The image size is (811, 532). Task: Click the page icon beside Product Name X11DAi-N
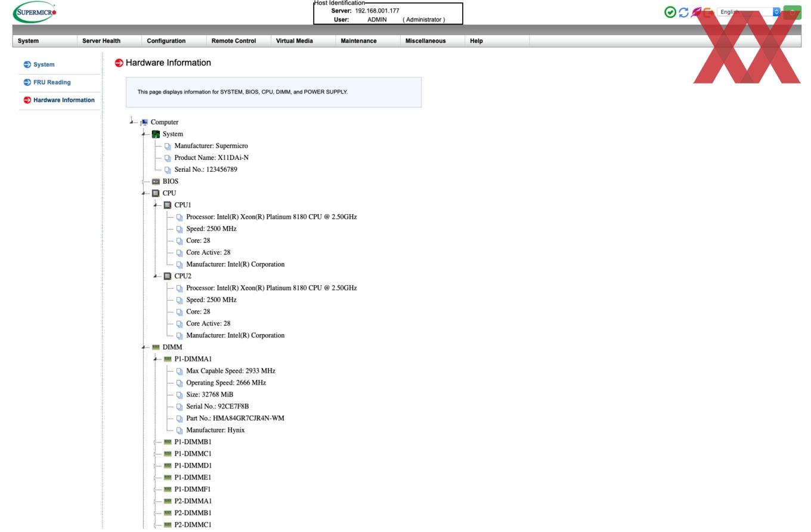tap(168, 158)
